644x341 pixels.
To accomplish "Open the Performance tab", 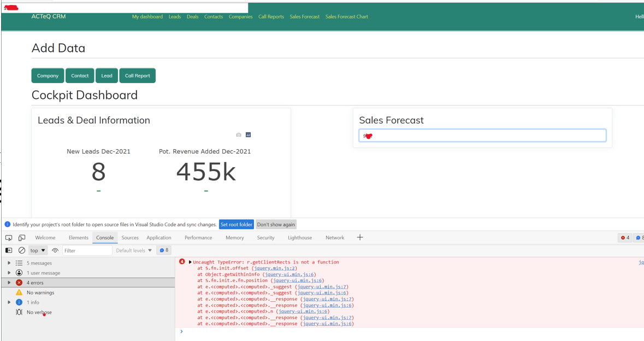I will [198, 238].
